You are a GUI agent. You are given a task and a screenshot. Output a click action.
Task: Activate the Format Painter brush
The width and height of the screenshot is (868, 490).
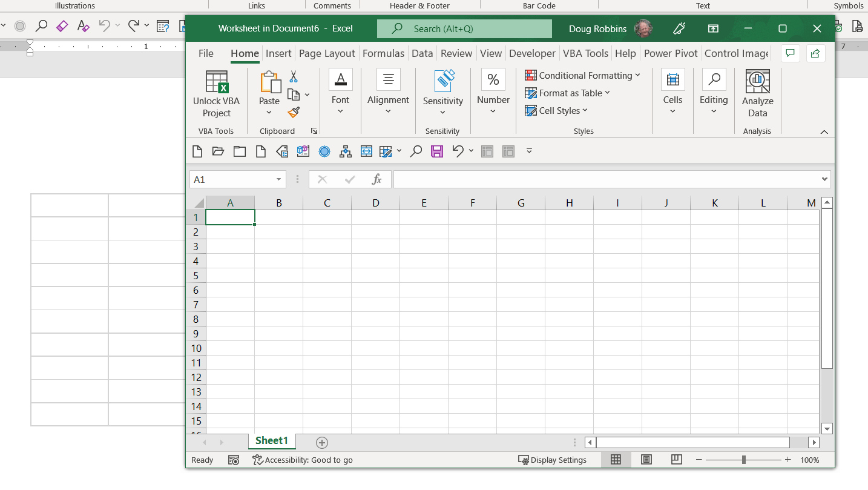[294, 113]
